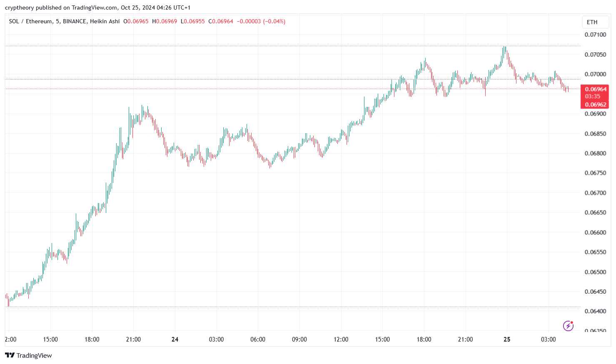Click the open value O0.06965
Viewport: 616px width, 364px height.
coord(136,21)
